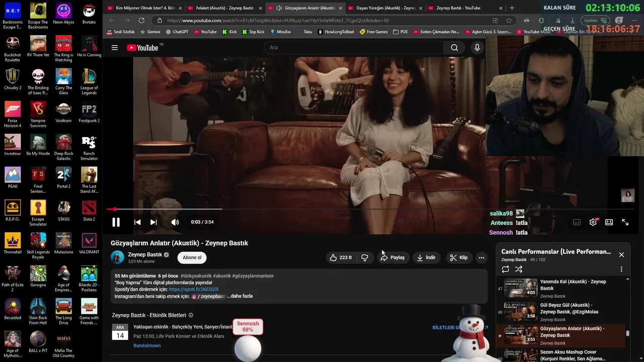Open Gemini bookmark
This screenshot has width=644, height=362.
150,32
